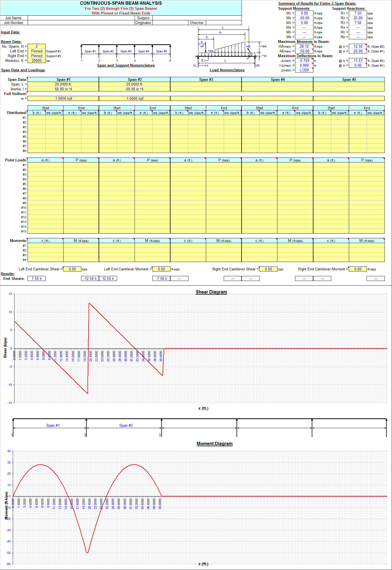Select Left End Cantilever Shear value
The height and width of the screenshot is (570, 392).
pos(72,269)
